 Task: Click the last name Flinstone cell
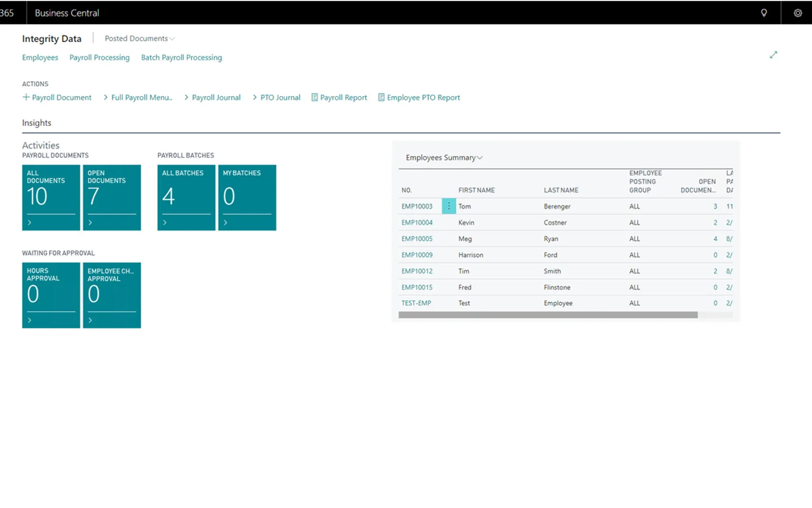coord(557,288)
